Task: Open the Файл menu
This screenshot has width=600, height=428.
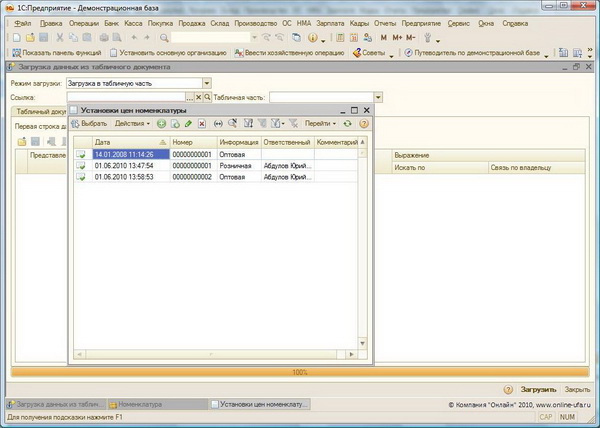Action: [x=23, y=23]
